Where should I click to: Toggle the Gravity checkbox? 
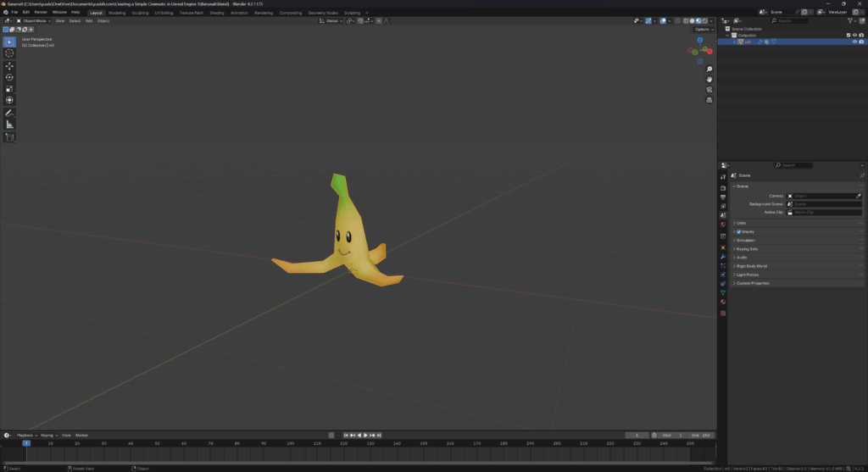pos(739,231)
